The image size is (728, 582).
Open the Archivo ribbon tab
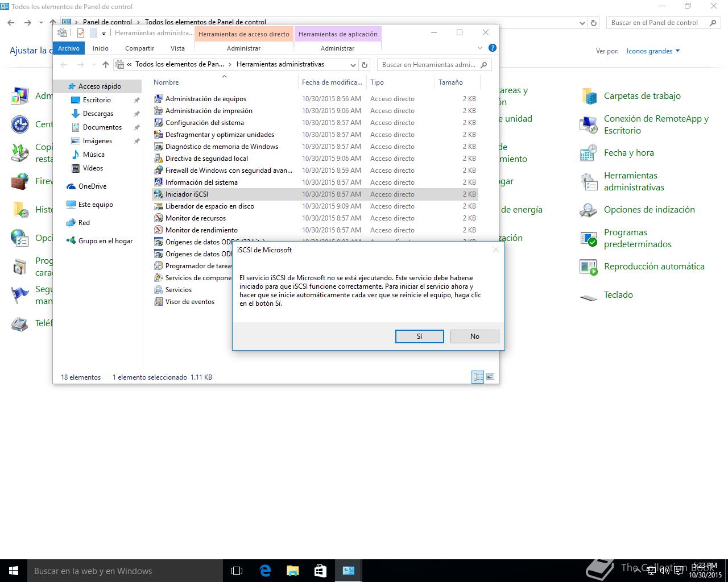(69, 48)
